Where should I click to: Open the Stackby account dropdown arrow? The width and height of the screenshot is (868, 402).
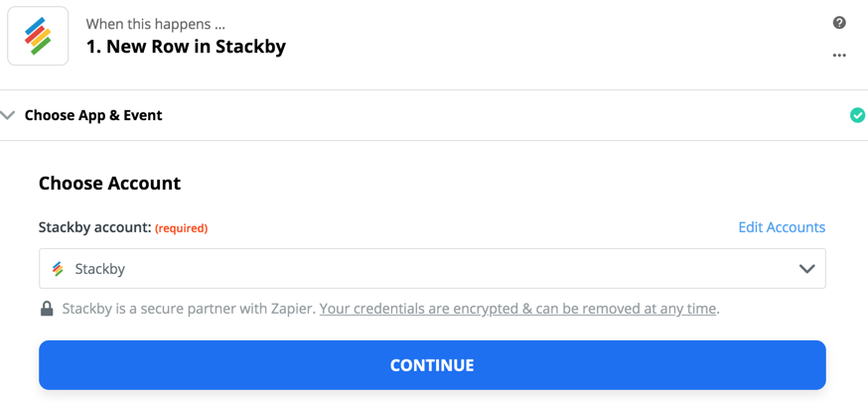point(806,269)
